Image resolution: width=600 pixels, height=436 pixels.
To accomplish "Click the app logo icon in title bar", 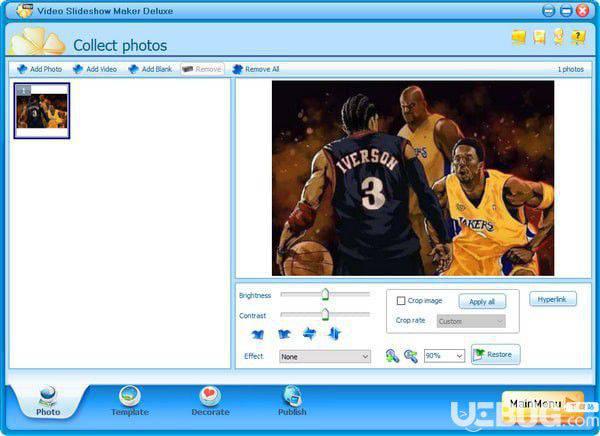I will tap(24, 10).
